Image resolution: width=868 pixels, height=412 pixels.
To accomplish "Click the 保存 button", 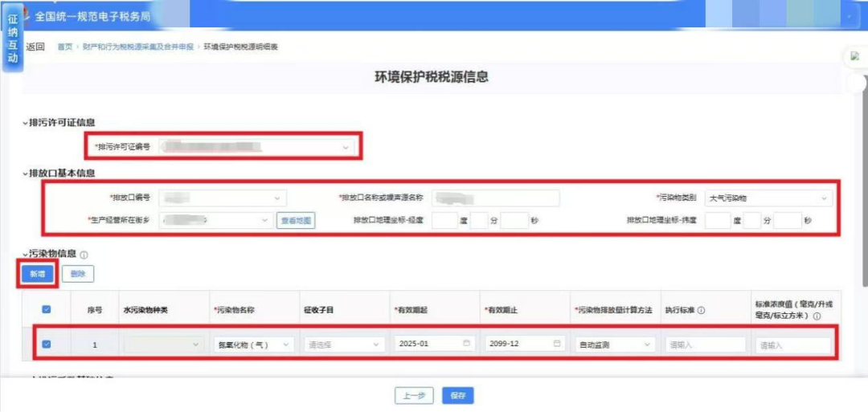I will coord(458,396).
